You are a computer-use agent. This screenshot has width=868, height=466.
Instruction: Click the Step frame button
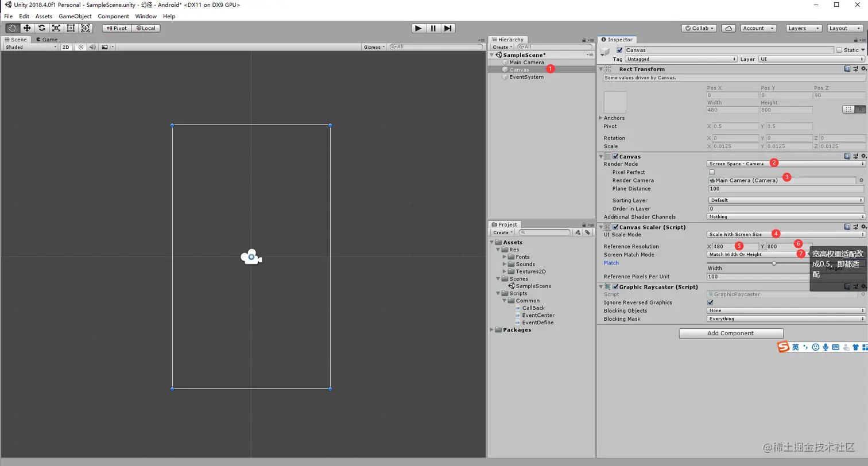click(448, 28)
